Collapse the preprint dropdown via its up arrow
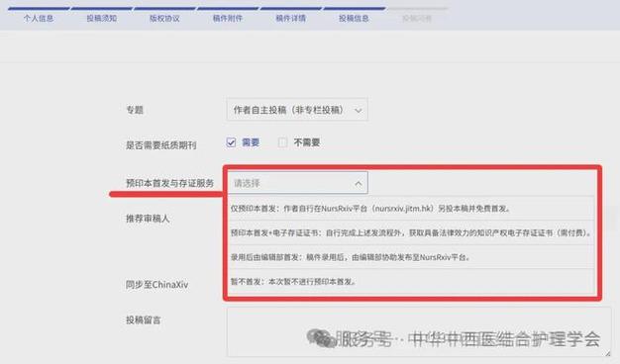The height and width of the screenshot is (364, 620). coord(359,184)
